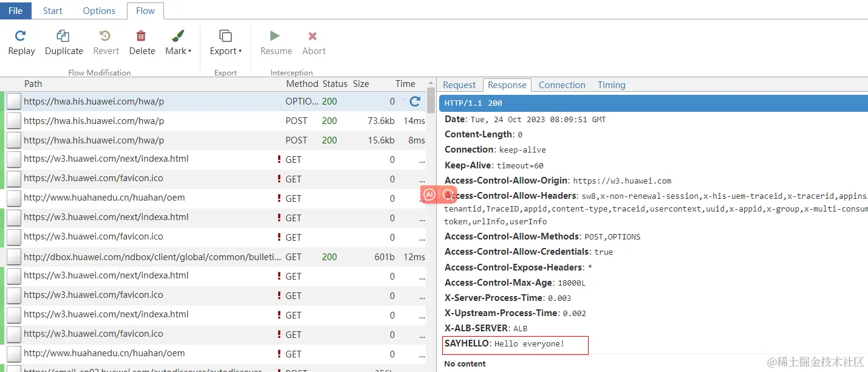The width and height of the screenshot is (868, 372).
Task: Click the Content-Length header value 0
Action: click(520, 135)
